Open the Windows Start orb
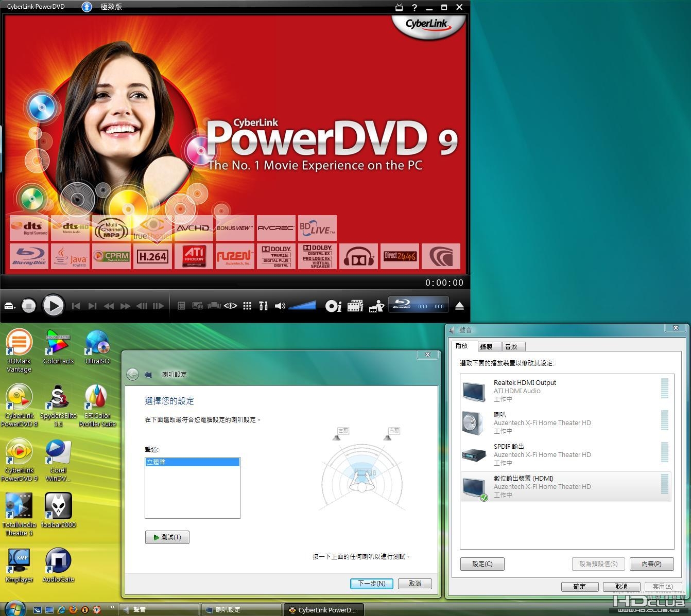The height and width of the screenshot is (616, 691). point(14,608)
